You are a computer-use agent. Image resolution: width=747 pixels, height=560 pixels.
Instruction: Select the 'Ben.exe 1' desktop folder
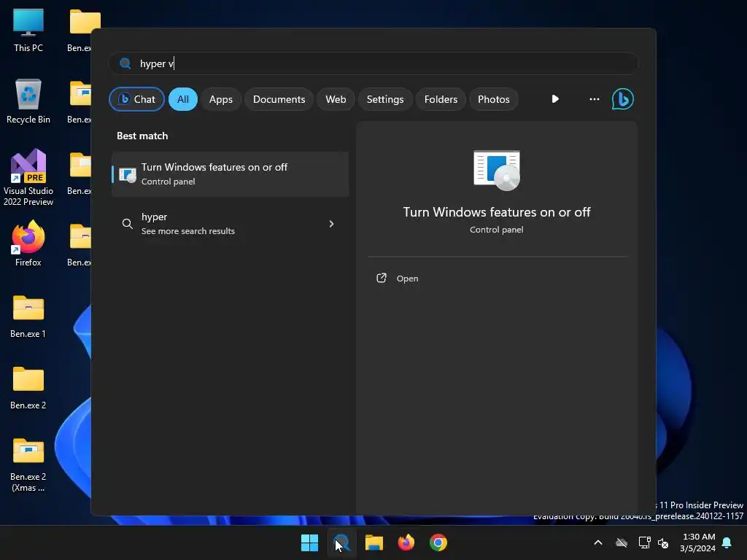[x=28, y=316]
